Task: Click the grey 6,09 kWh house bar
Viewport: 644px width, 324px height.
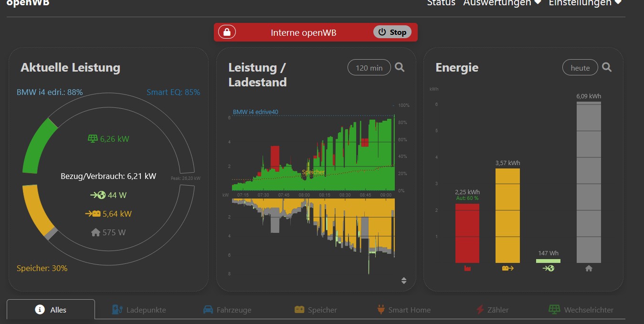Action: pyautogui.click(x=589, y=182)
